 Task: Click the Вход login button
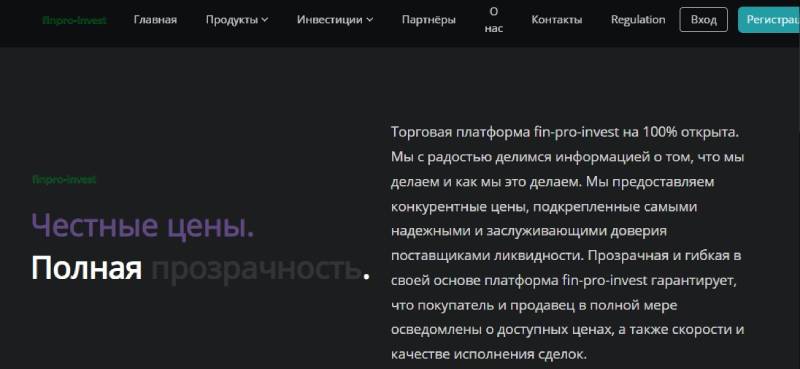704,20
